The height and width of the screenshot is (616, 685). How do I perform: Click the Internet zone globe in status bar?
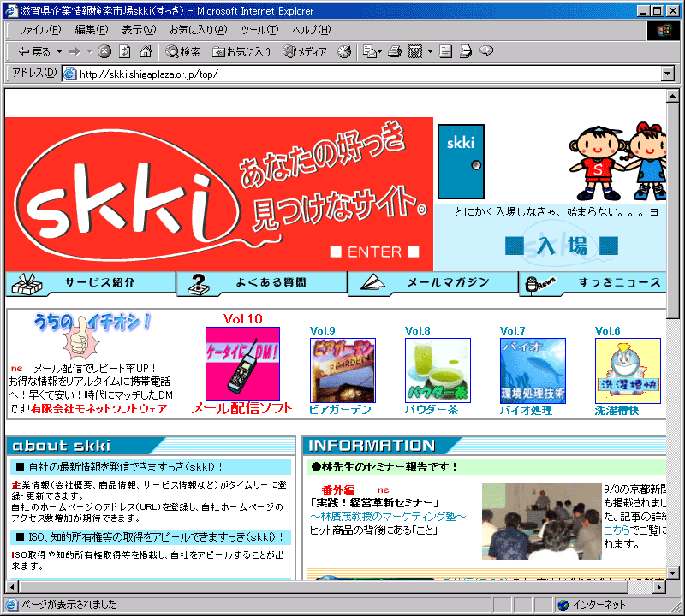pyautogui.click(x=563, y=605)
